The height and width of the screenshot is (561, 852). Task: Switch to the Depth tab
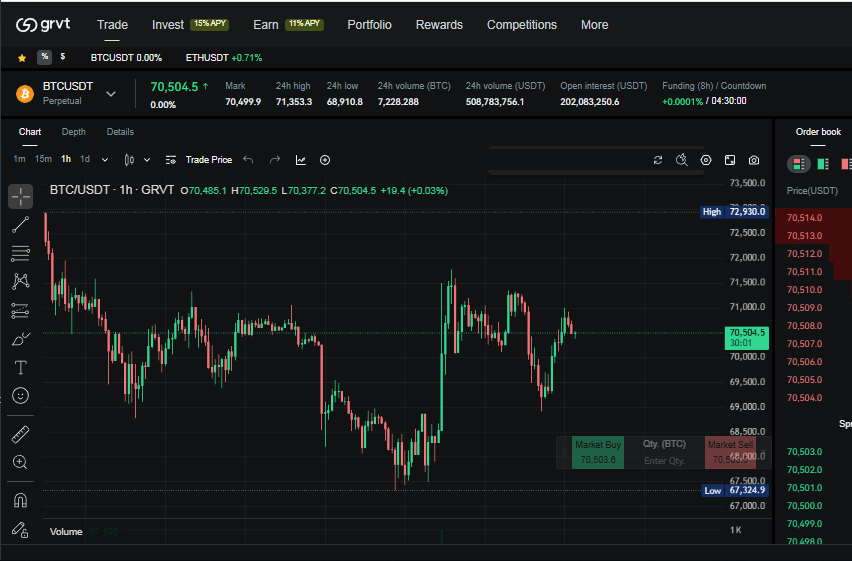73,132
